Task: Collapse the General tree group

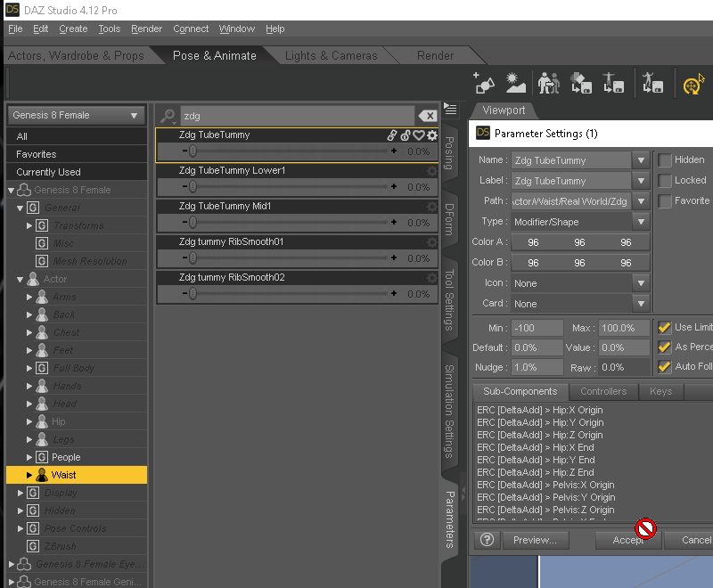Action: [x=20, y=208]
